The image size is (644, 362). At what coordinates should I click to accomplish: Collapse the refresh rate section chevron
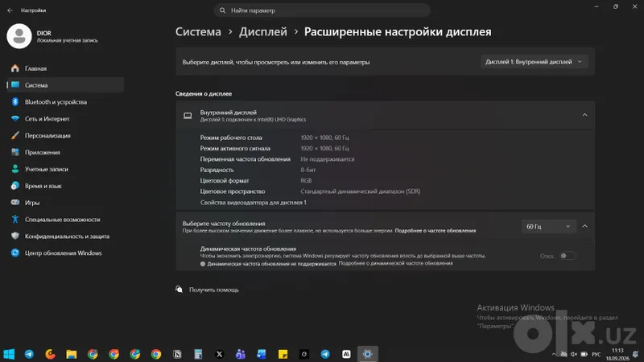(x=585, y=226)
